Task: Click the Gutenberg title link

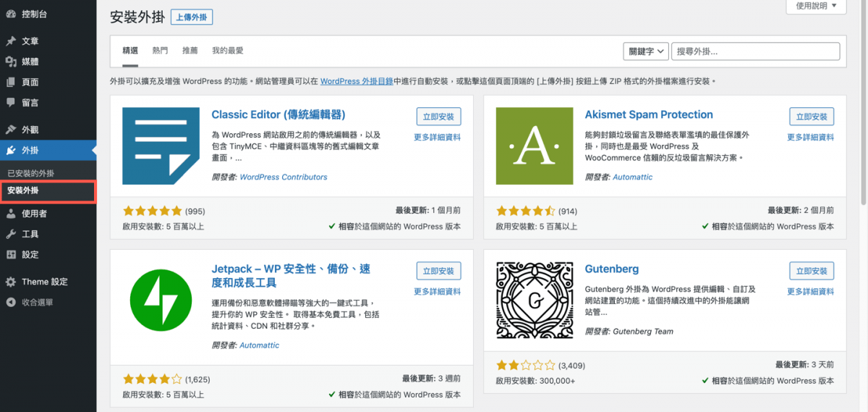Action: [612, 269]
